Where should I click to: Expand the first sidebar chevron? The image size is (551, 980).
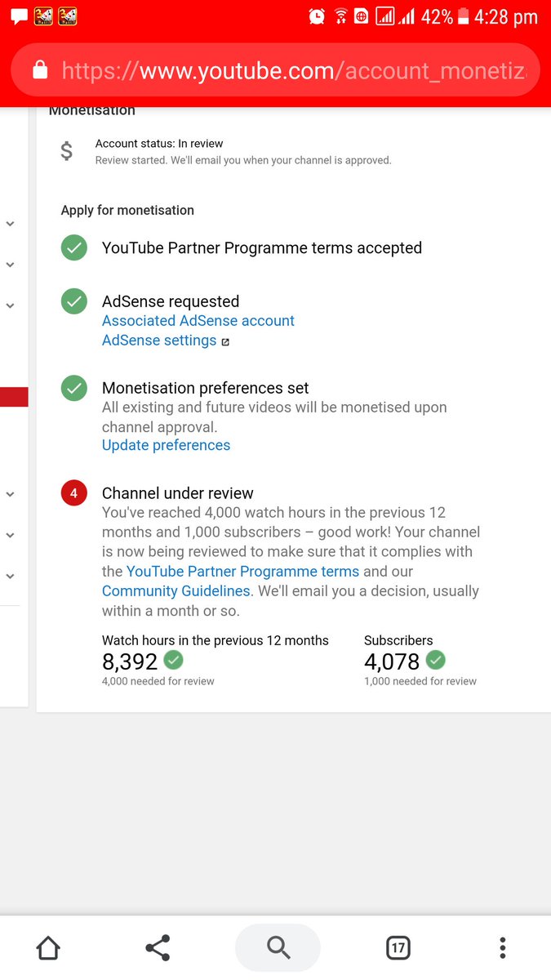11,224
